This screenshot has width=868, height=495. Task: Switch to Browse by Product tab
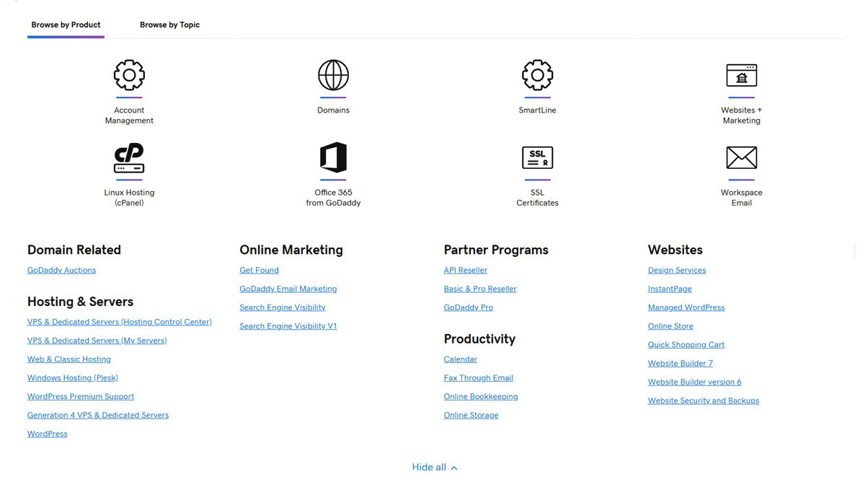(x=66, y=25)
